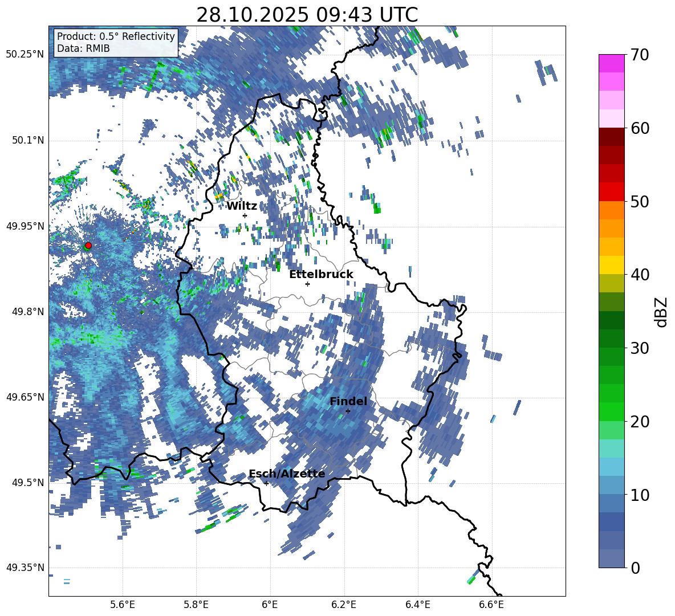Click the 50.1°N latitude label

pos(28,140)
